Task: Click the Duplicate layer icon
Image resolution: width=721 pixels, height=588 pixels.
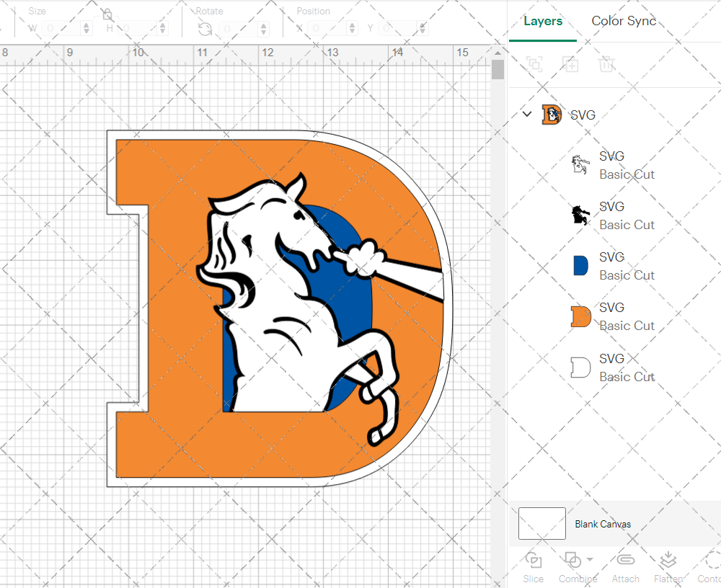Action: (x=570, y=64)
